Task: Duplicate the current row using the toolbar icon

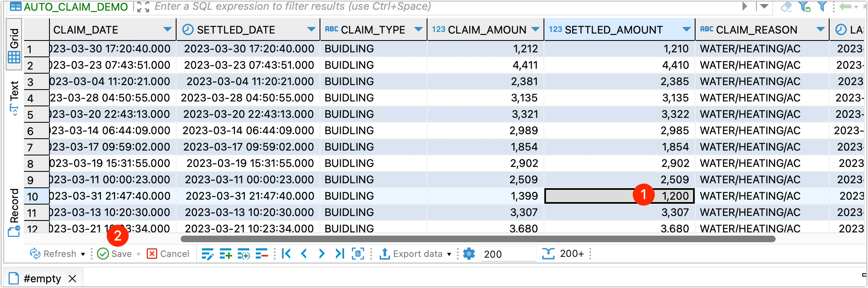Action: click(244, 254)
